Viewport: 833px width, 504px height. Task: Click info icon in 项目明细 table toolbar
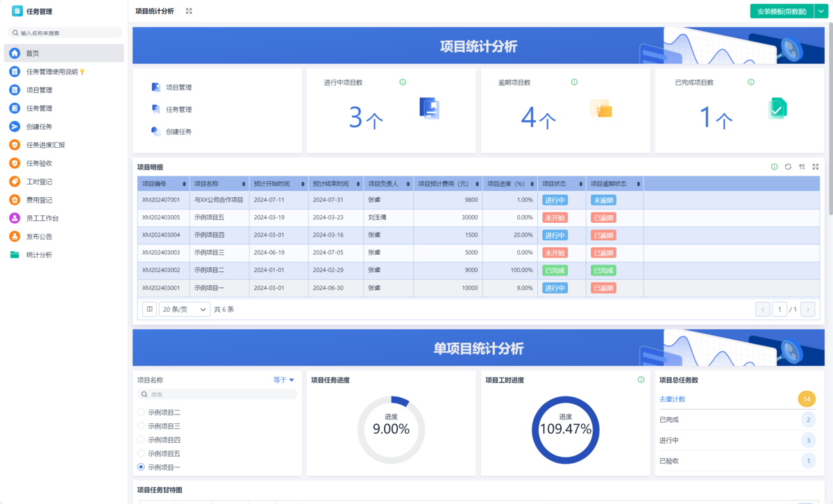(775, 167)
